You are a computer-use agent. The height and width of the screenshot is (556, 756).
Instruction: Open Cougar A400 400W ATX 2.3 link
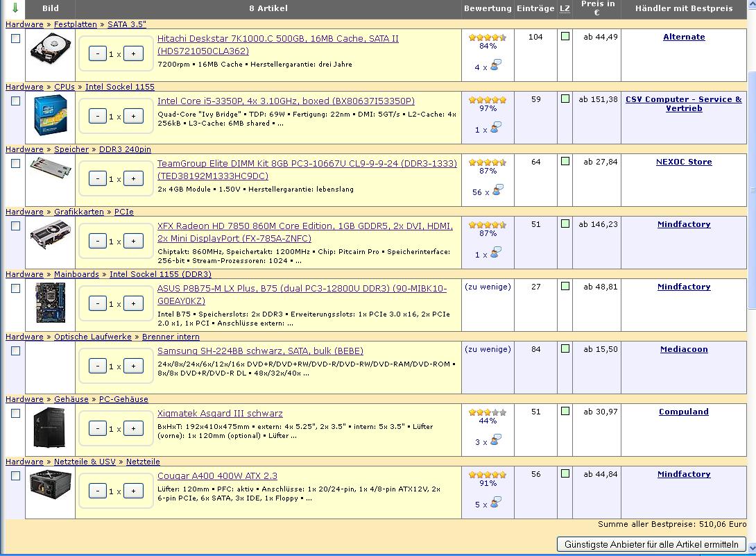click(x=217, y=476)
